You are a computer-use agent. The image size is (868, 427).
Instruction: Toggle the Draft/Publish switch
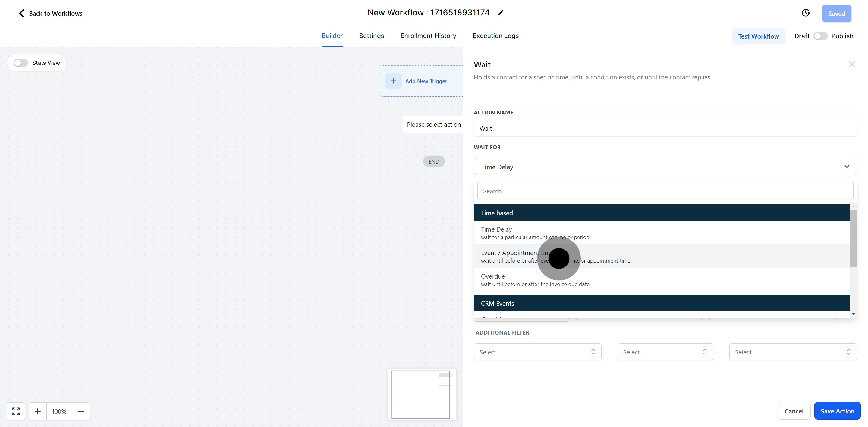point(820,36)
